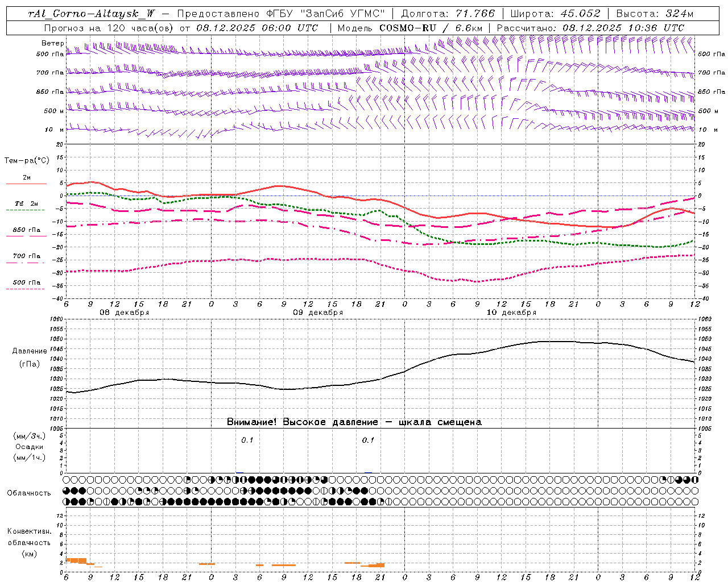Click the 850 гПа temperature legend entry
The height and width of the screenshot is (582, 728).
click(26, 230)
